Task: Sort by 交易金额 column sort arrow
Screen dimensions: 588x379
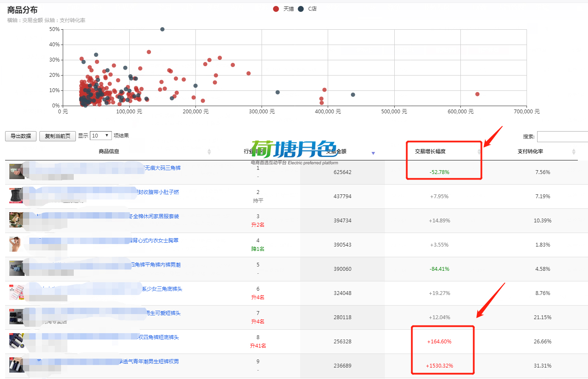Action: click(373, 153)
